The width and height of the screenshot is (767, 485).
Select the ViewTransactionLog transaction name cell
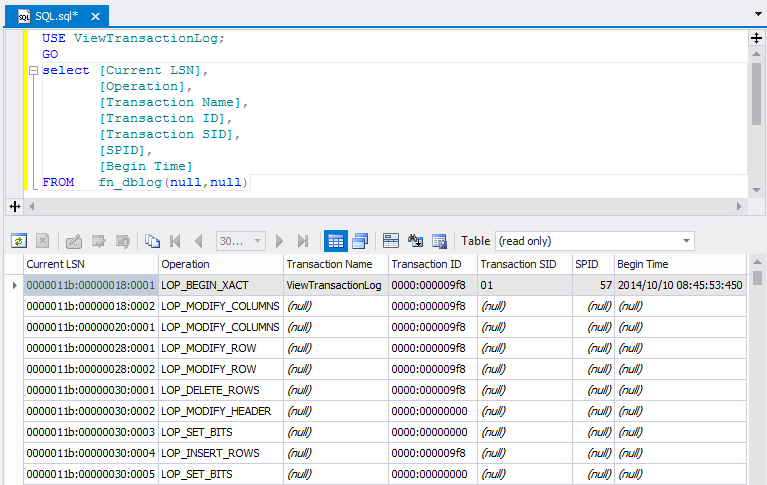point(336,285)
